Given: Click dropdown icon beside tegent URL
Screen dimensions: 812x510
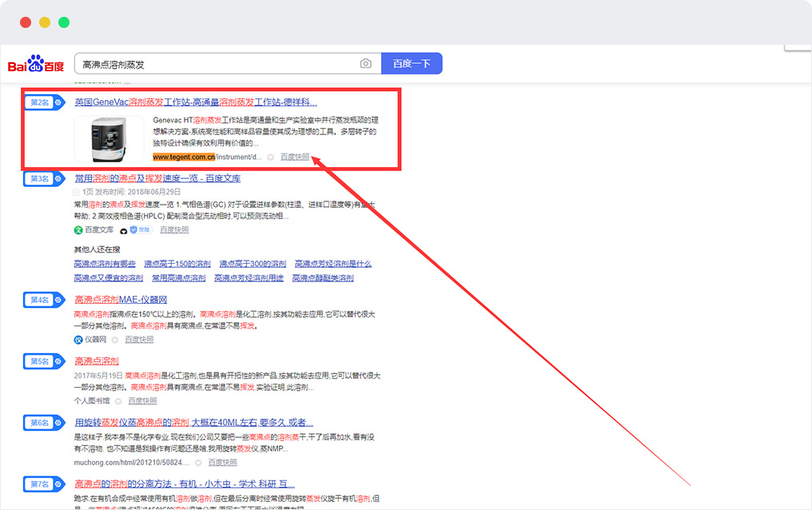Looking at the screenshot, I should [270, 157].
